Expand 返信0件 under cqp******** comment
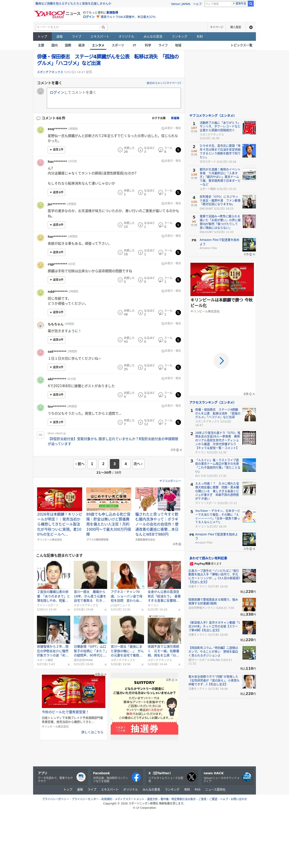289x868 pixels. (x=56, y=280)
